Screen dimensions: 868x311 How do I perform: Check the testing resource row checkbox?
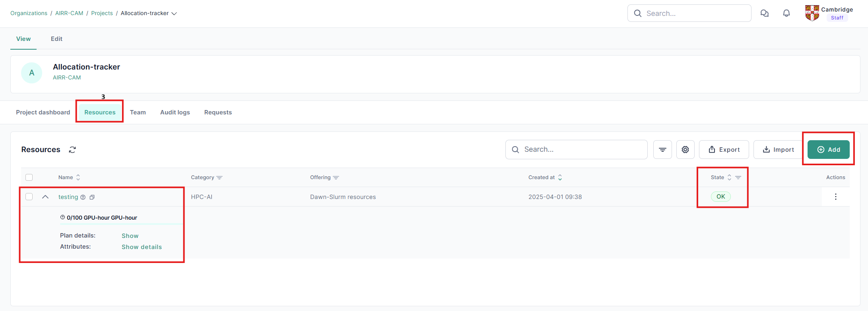point(29,197)
